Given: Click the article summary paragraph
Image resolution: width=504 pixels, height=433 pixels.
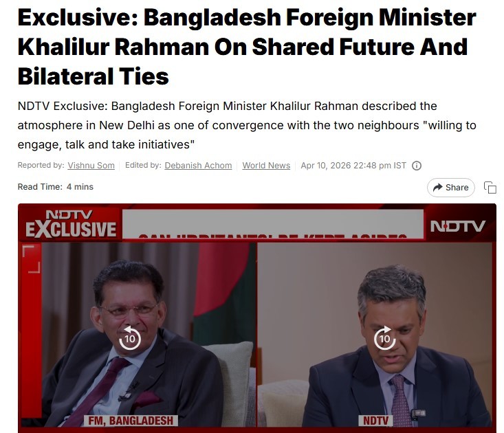Looking at the screenshot, I should [x=247, y=125].
